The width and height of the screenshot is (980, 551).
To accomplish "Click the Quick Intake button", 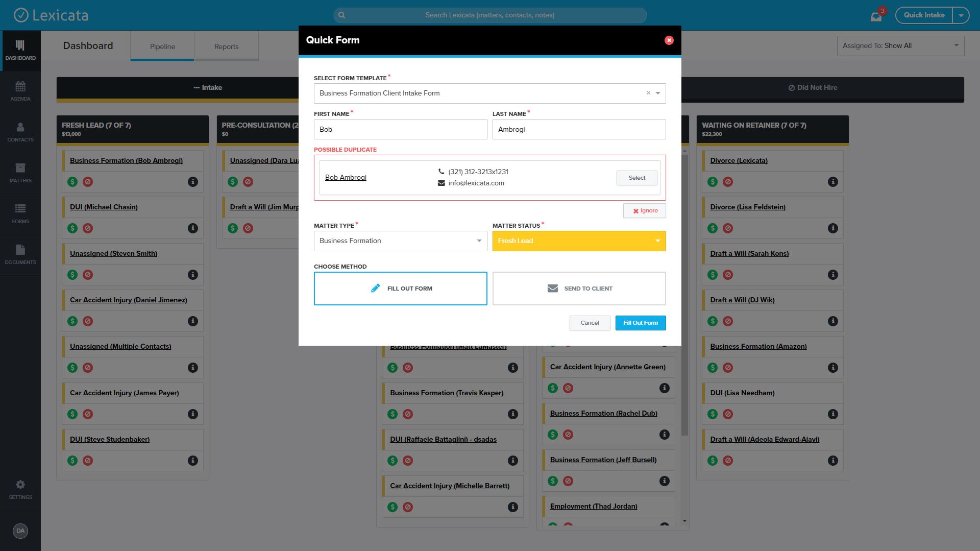I will pos(924,15).
